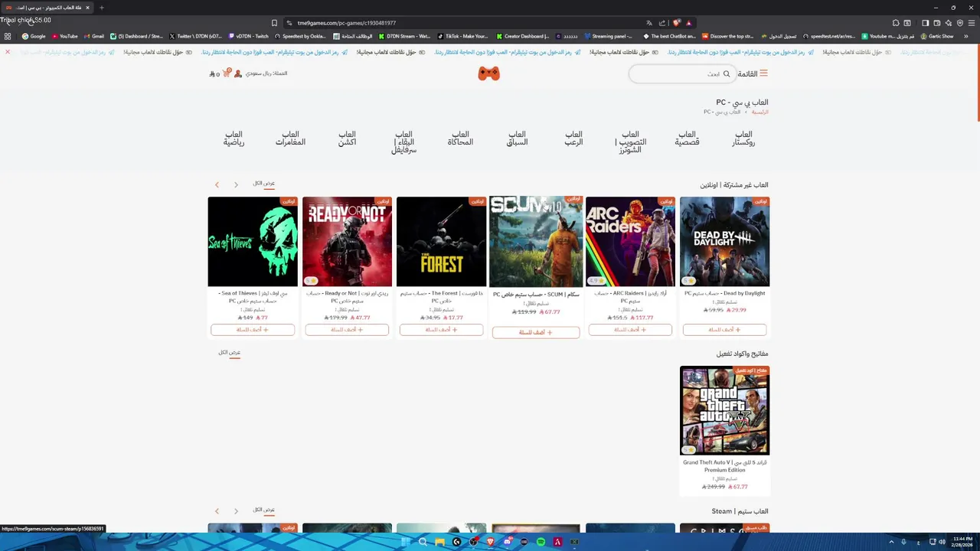Add SCUM to cart

(536, 332)
